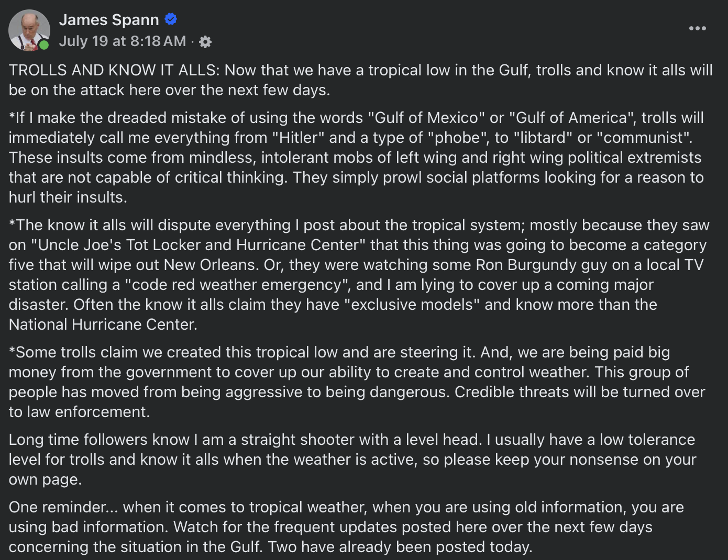
Task: Open the James Spann profile name link
Action: pyautogui.click(x=109, y=20)
